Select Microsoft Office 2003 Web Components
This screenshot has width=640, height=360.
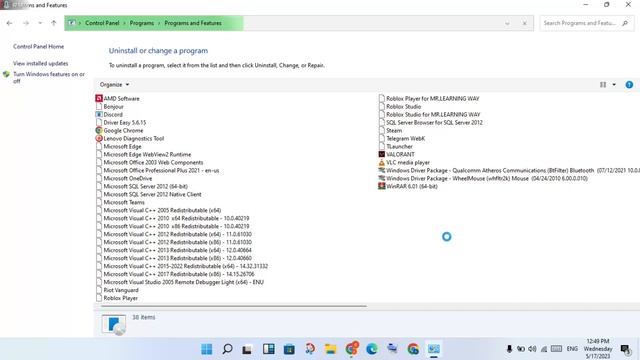[x=153, y=162]
